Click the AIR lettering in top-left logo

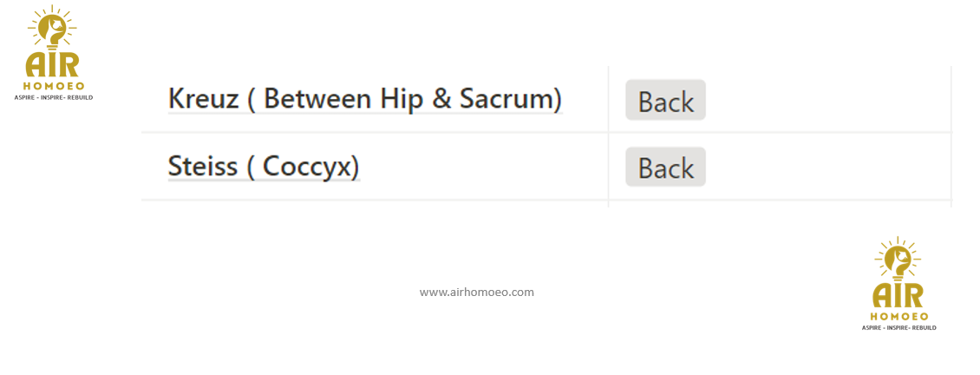coord(53,64)
